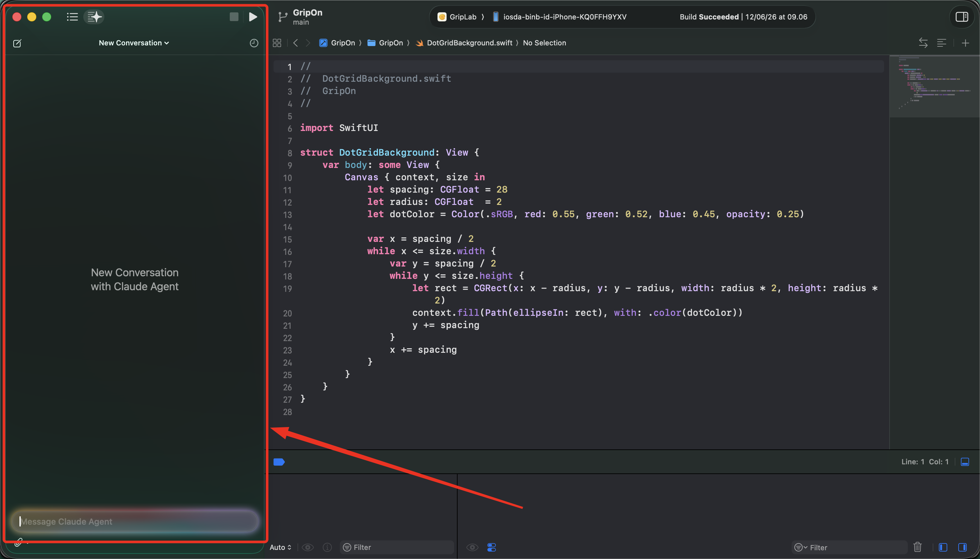The height and width of the screenshot is (559, 980).
Task: Open the editor options lines icon
Action: 941,43
